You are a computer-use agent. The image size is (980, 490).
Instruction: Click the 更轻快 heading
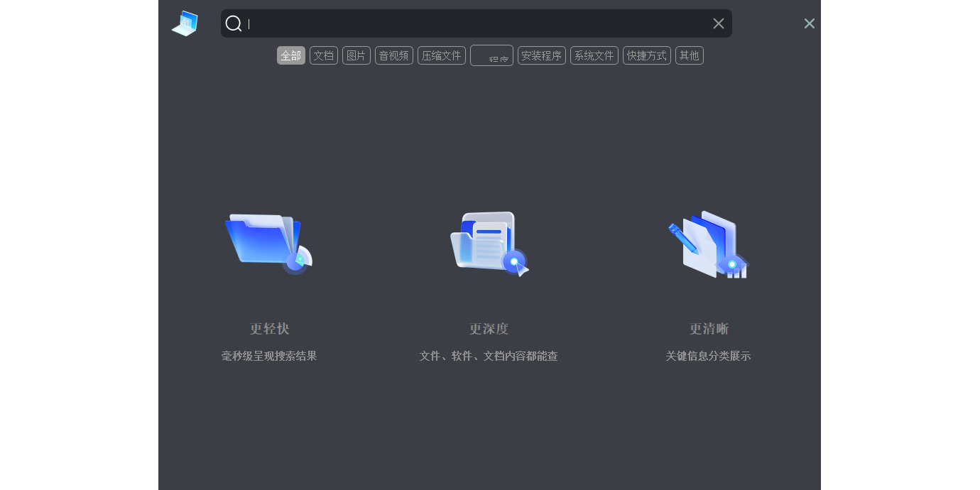click(269, 329)
